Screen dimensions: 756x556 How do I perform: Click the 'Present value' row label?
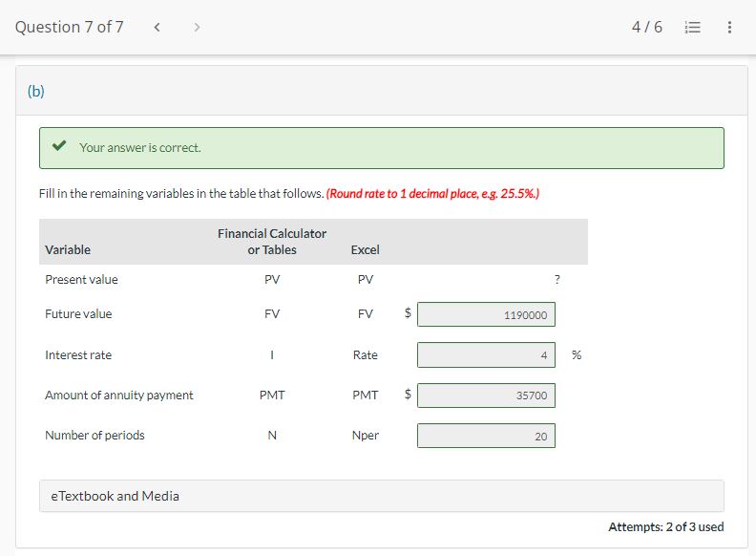[81, 280]
